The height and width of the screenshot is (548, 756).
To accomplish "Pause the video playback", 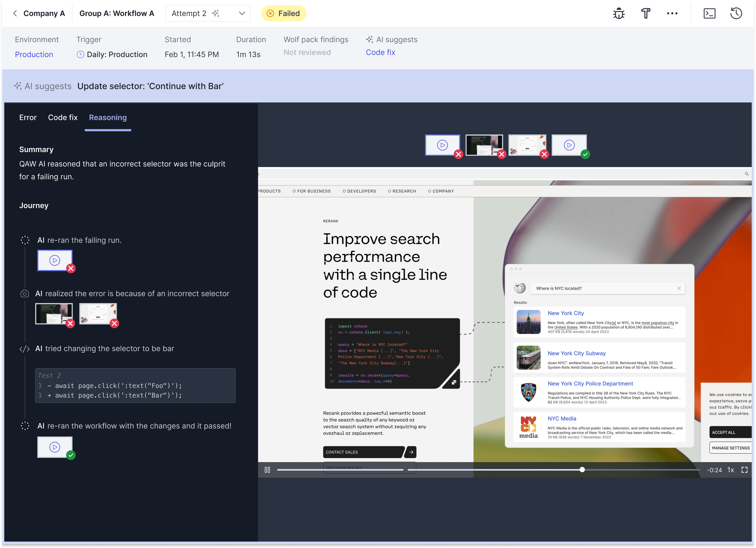I will pyautogui.click(x=267, y=470).
